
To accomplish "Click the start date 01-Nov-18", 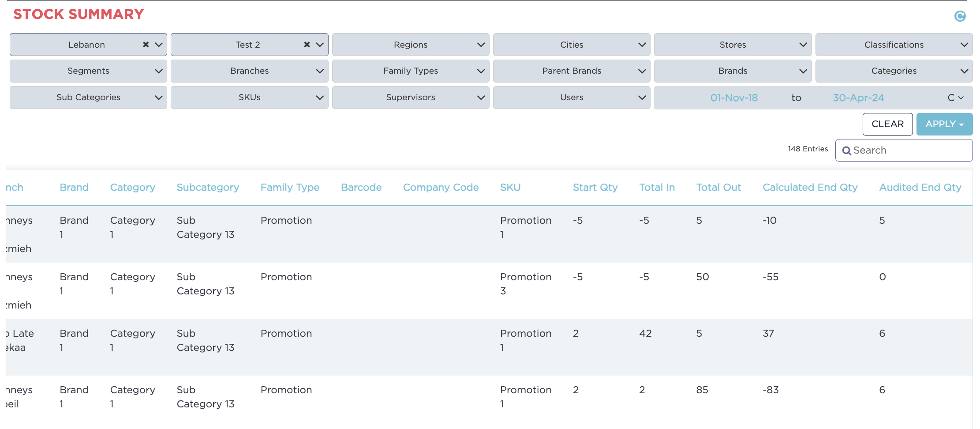I will [x=734, y=98].
